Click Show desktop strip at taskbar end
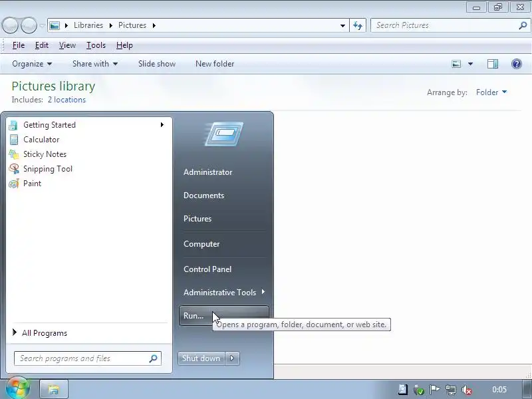The height and width of the screenshot is (399, 532). [x=527, y=389]
